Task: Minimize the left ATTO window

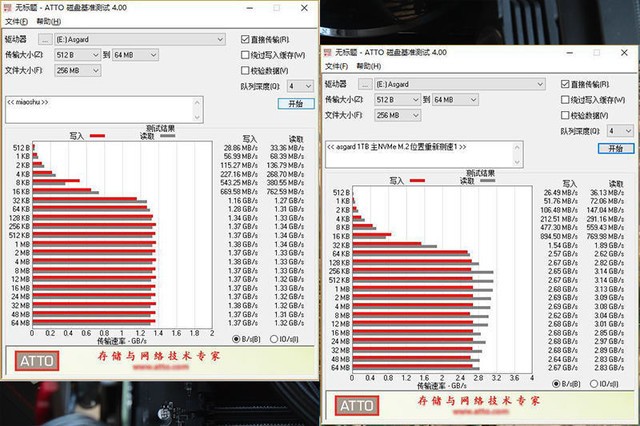Action: pyautogui.click(x=250, y=8)
